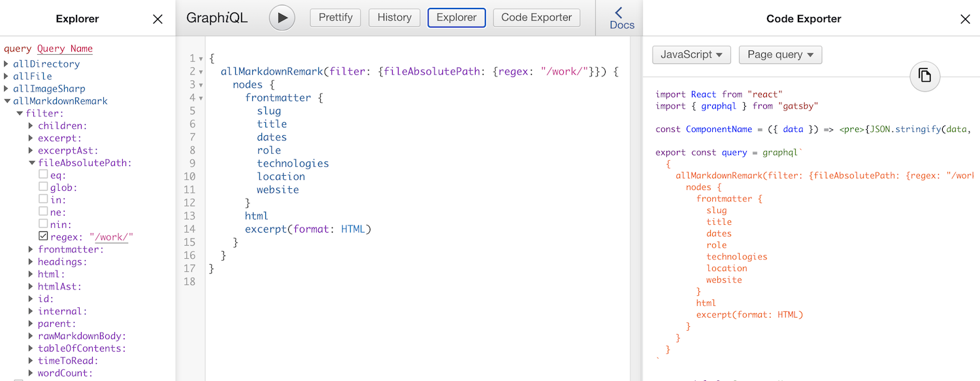Screen dimensions: 980x381
Task: Check the eq filter checkbox
Action: [x=43, y=174]
